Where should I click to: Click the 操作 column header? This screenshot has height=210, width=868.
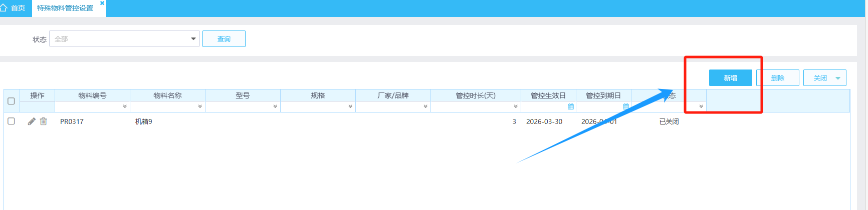tap(37, 95)
